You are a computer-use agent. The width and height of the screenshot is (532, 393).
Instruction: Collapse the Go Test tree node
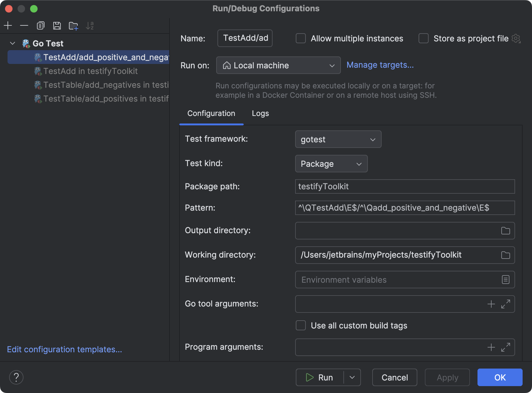pos(12,43)
